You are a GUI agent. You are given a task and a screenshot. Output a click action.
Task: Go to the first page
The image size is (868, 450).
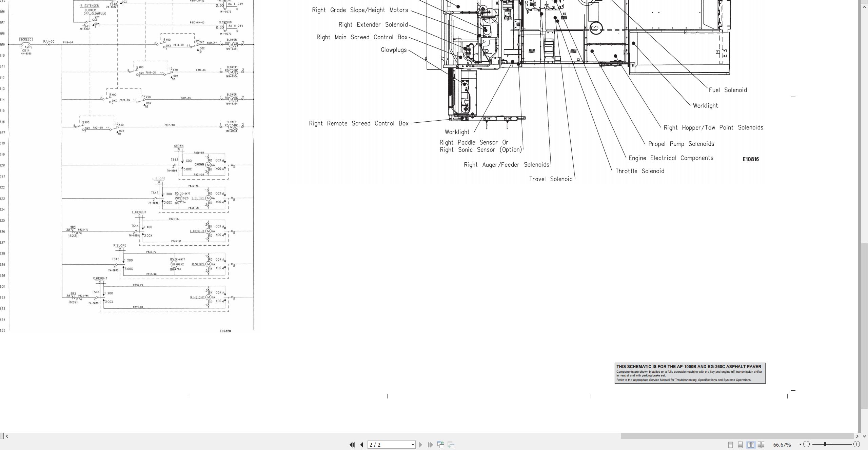[x=352, y=445]
